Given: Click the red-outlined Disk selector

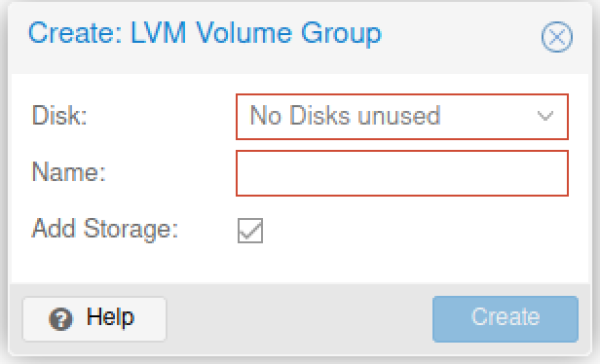Looking at the screenshot, I should tap(402, 116).
